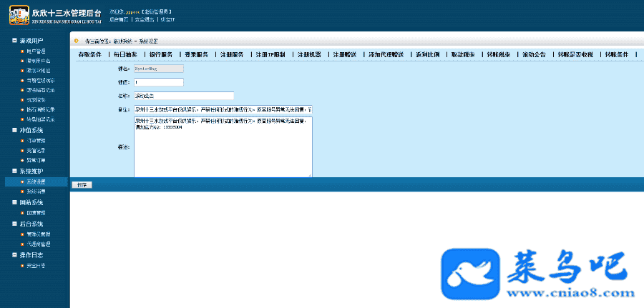Click into the 名称 input field

pyautogui.click(x=184, y=96)
